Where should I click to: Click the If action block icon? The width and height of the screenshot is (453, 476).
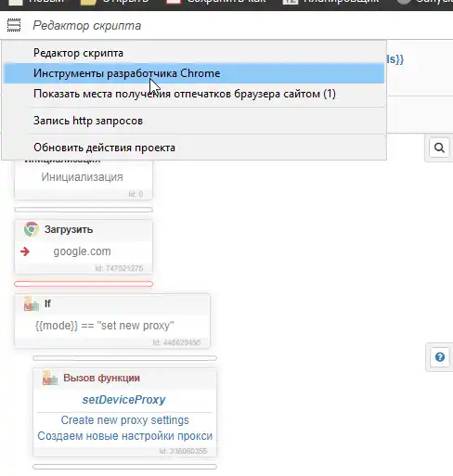(x=32, y=303)
